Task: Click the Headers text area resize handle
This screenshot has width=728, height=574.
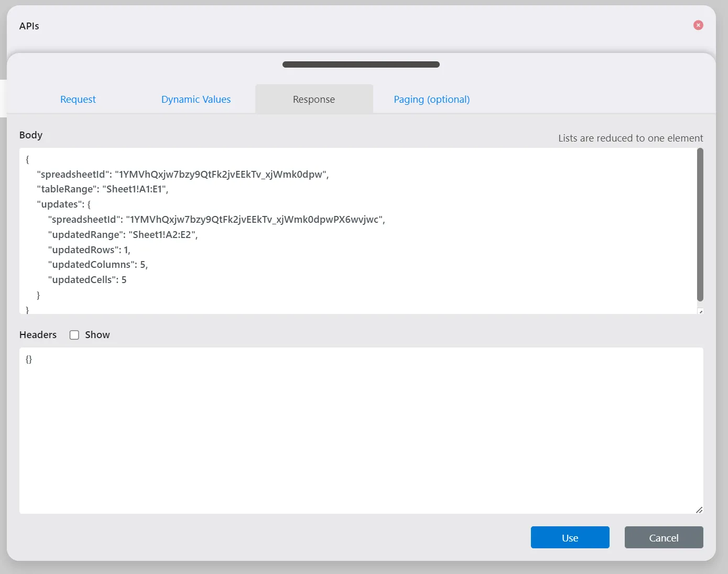Action: pos(699,510)
